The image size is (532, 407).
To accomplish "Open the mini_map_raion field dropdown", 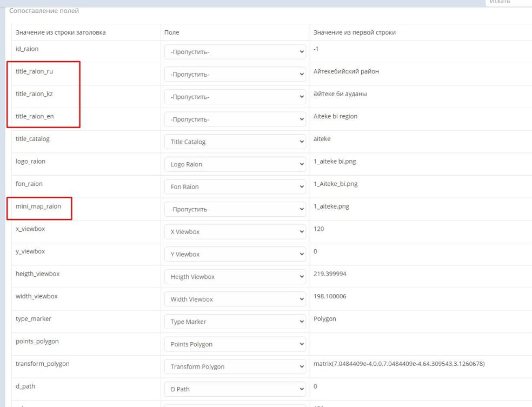I will pyautogui.click(x=235, y=209).
